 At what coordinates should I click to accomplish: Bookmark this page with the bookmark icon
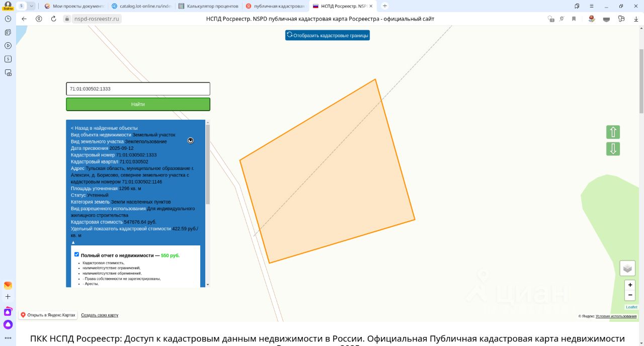(x=574, y=19)
